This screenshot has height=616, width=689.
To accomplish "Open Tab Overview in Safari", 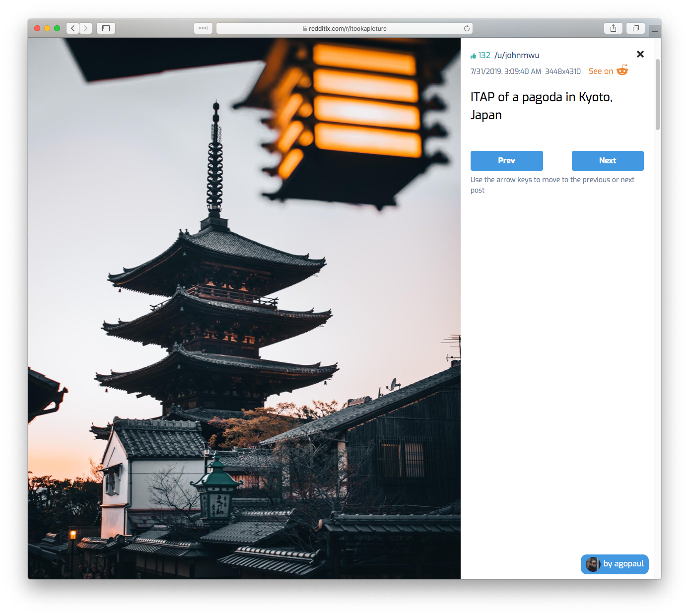I will (x=636, y=28).
